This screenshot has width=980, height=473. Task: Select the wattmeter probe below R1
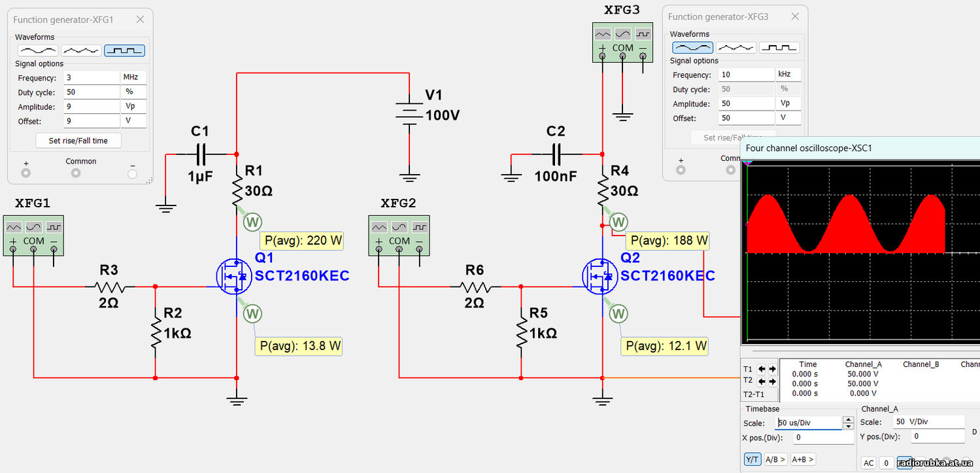[252, 222]
